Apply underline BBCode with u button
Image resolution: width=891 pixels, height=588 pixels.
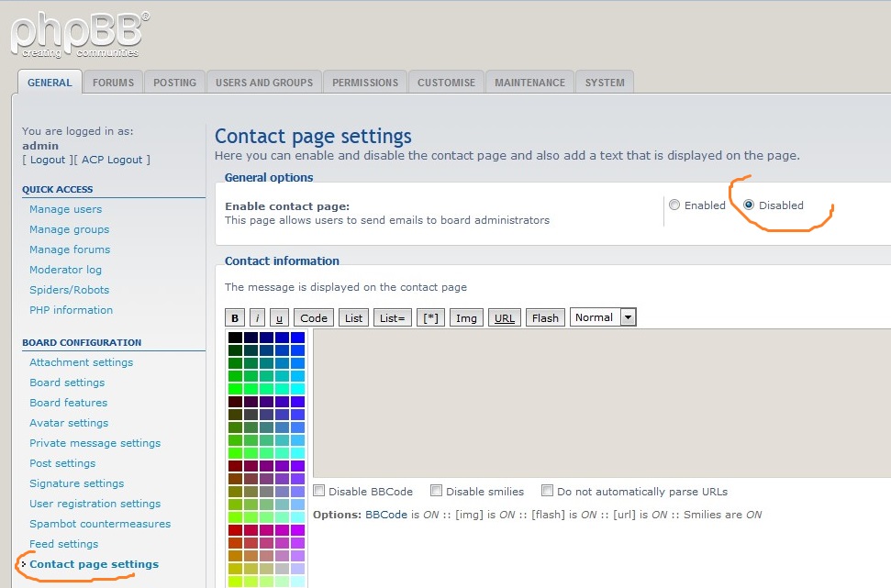pyautogui.click(x=279, y=318)
